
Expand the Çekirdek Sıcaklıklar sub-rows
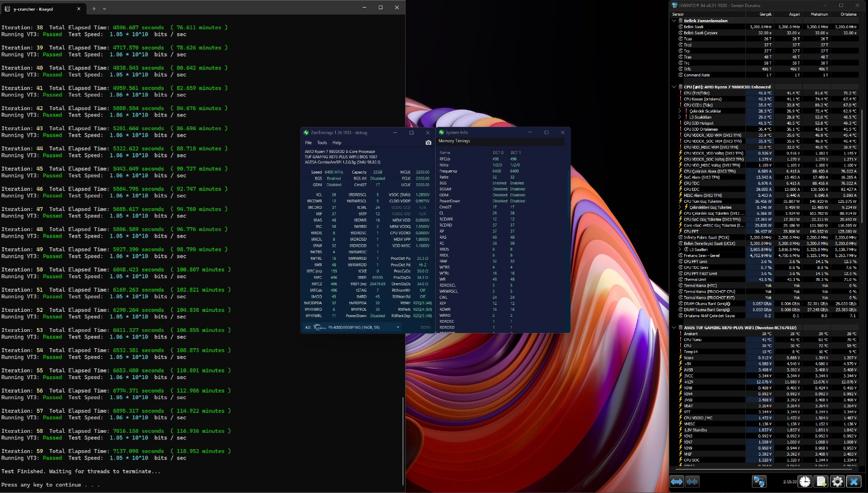point(680,111)
